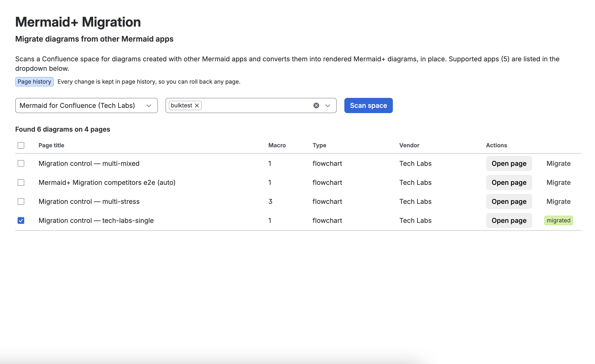This screenshot has width=595, height=364.
Task: Click the Vendor column header
Action: [409, 145]
